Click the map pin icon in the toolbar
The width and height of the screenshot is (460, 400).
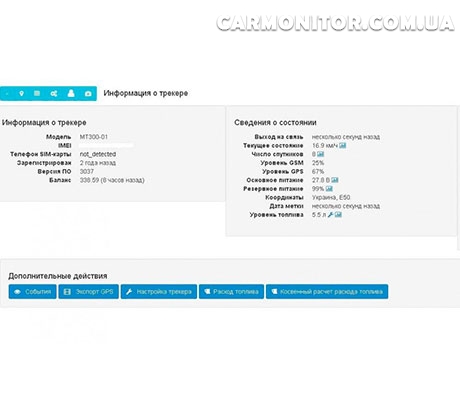tap(21, 94)
